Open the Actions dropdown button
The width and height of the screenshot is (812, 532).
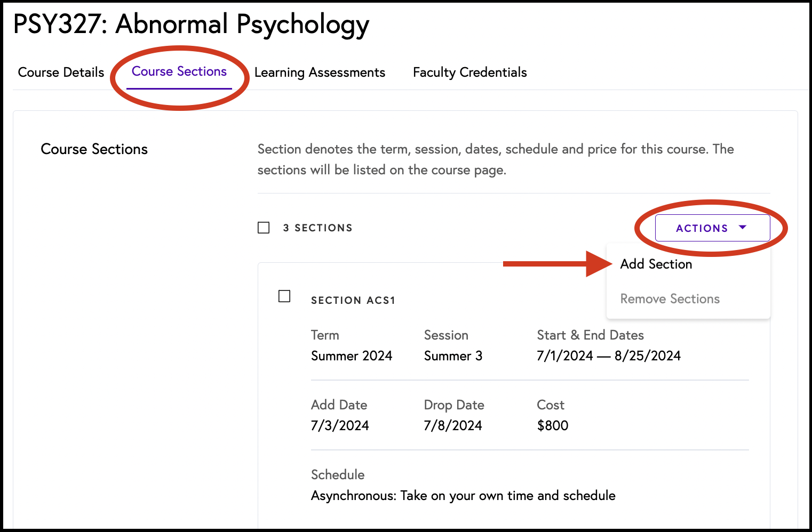(712, 228)
